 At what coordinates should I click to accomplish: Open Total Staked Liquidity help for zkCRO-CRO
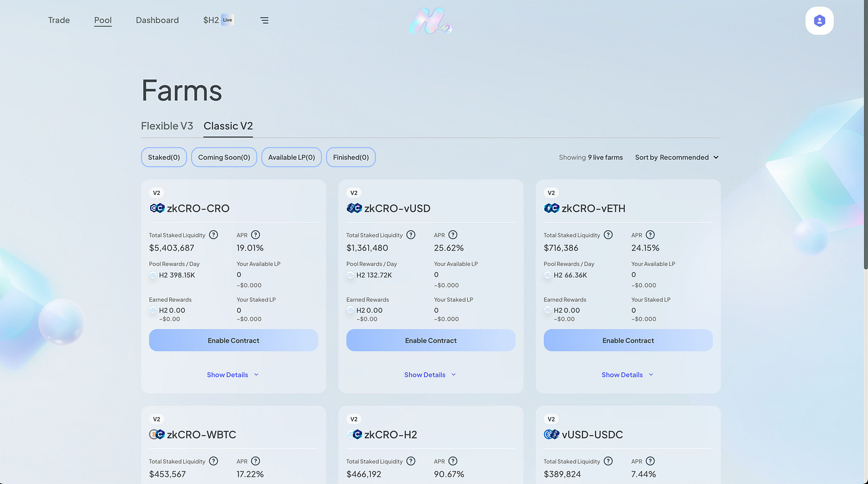tap(213, 235)
